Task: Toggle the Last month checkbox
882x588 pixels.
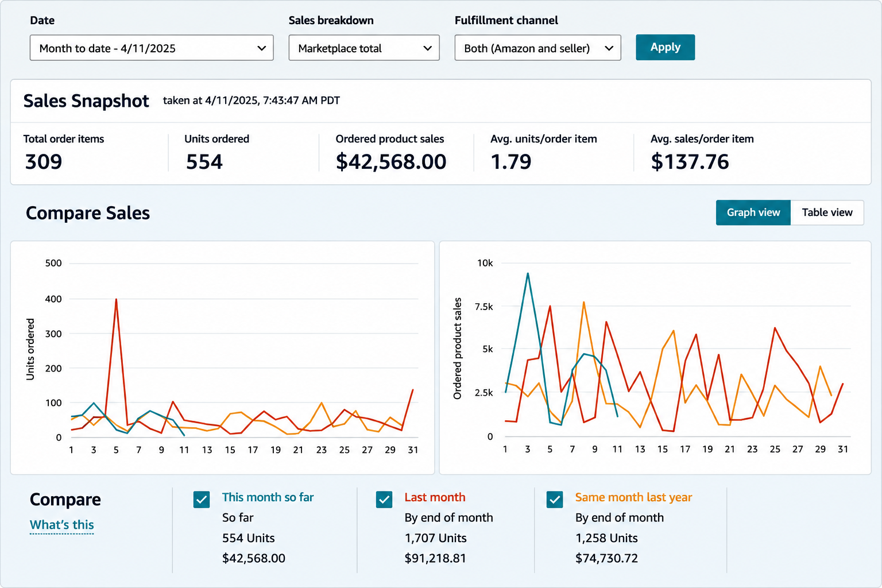Action: [384, 500]
